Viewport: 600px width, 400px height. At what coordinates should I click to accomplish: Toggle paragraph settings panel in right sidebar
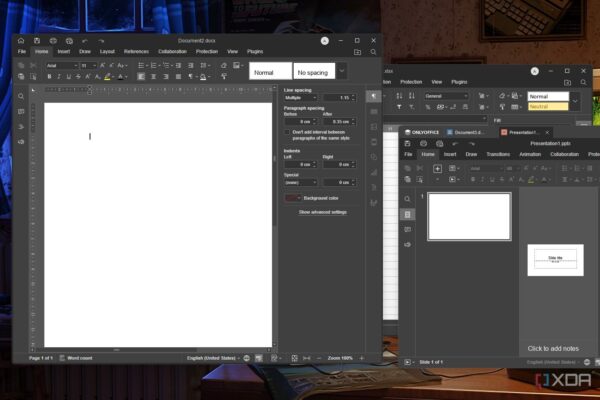(x=373, y=97)
